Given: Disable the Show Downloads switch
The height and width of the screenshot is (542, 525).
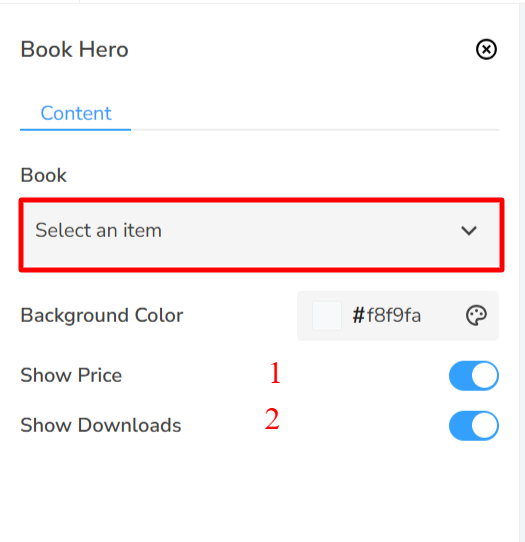Looking at the screenshot, I should click(x=474, y=426).
